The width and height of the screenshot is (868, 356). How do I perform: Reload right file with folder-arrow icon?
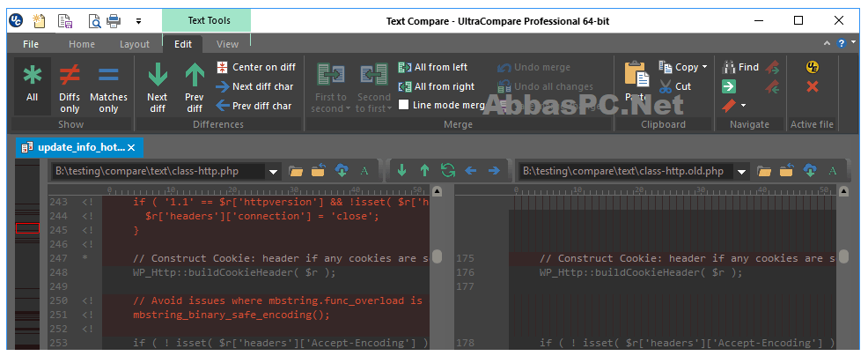point(787,171)
